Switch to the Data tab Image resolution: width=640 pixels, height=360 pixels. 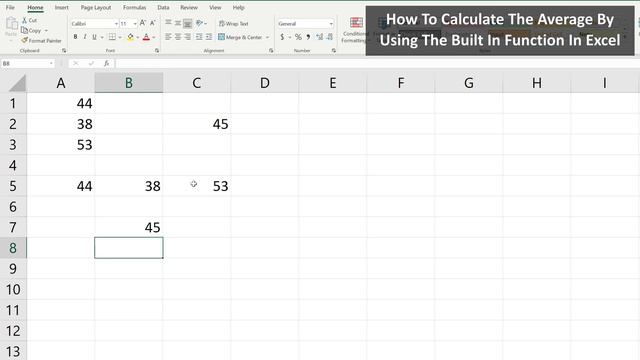(x=163, y=7)
